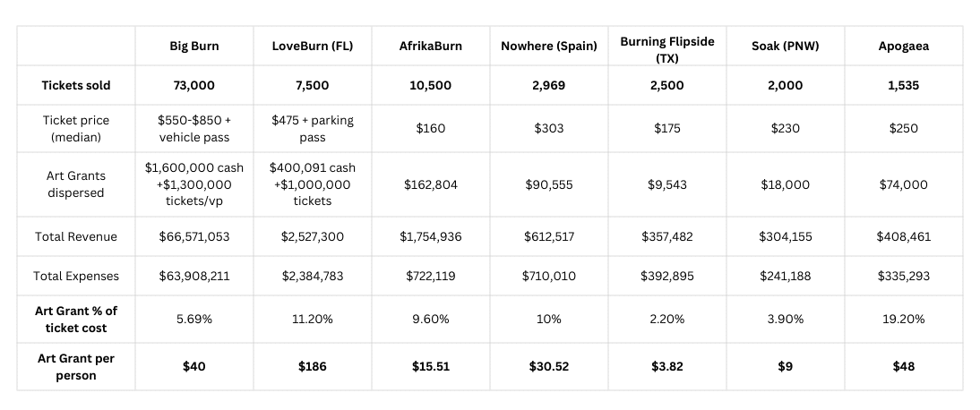The height and width of the screenshot is (410, 980).
Task: Select AfrikaBurn's $162,804 art grants cell
Action: point(431,184)
